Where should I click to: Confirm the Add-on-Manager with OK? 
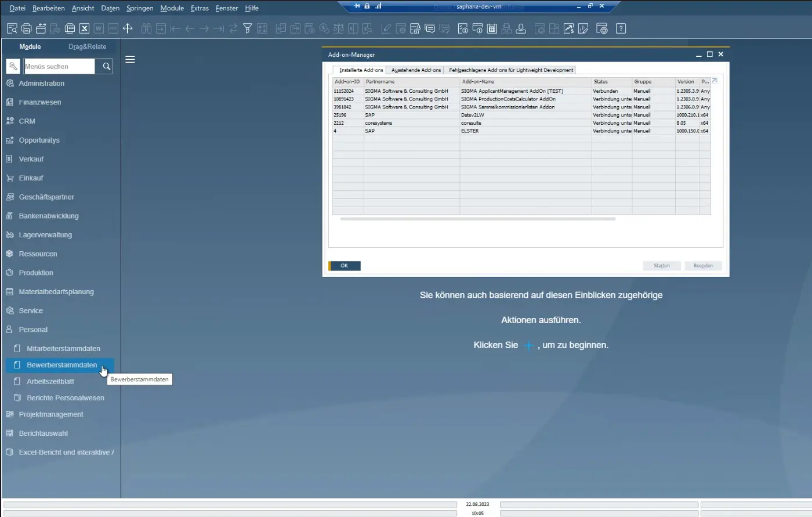pos(344,265)
